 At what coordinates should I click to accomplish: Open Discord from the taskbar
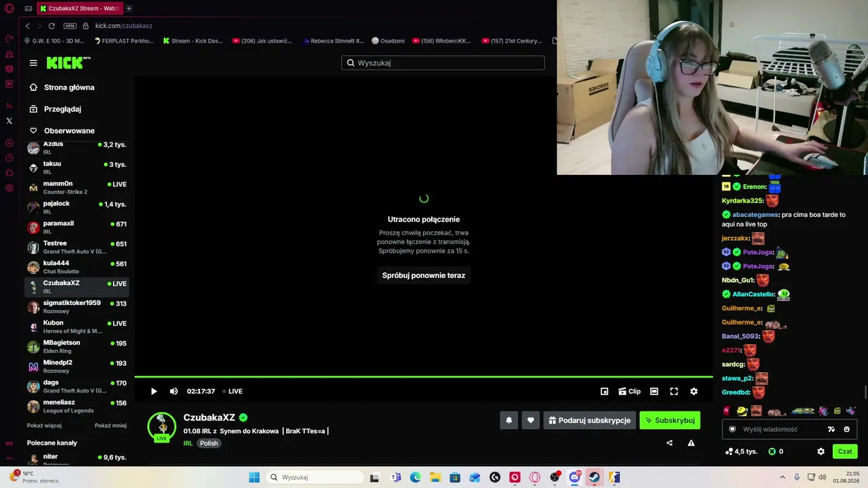[574, 477]
